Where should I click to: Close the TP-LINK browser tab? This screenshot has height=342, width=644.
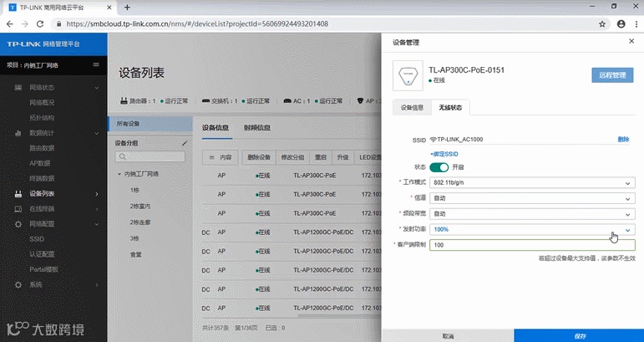(109, 8)
